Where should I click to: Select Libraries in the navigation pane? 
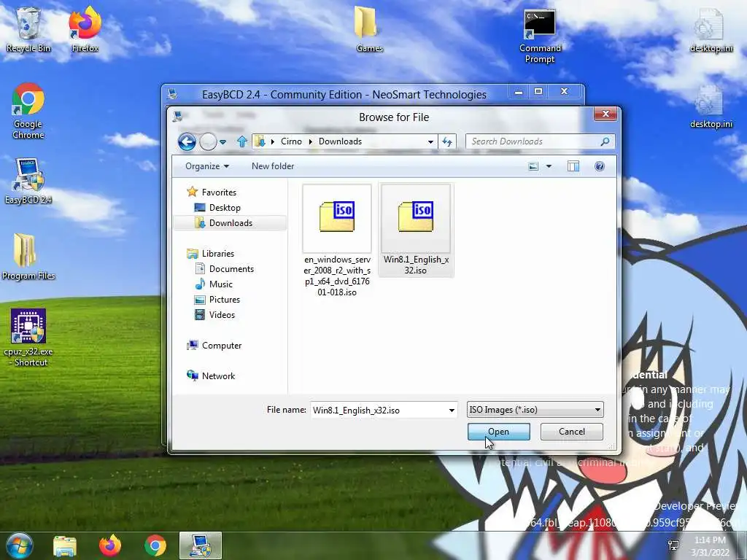point(217,253)
